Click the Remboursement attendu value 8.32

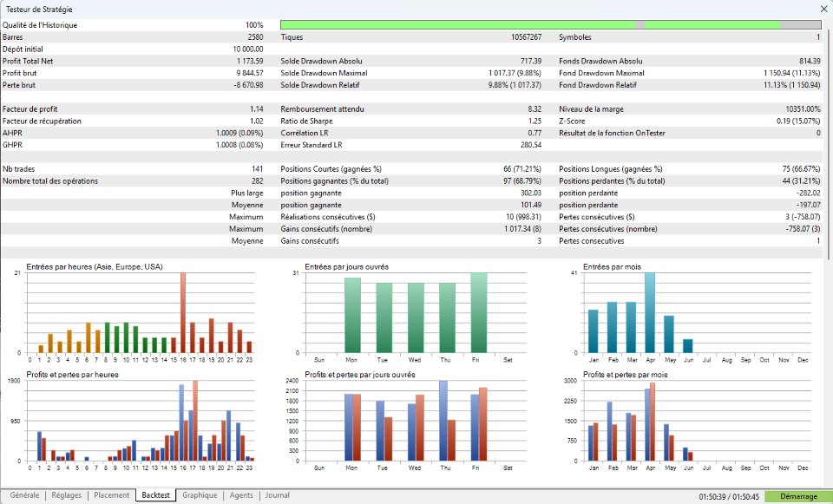(x=535, y=109)
